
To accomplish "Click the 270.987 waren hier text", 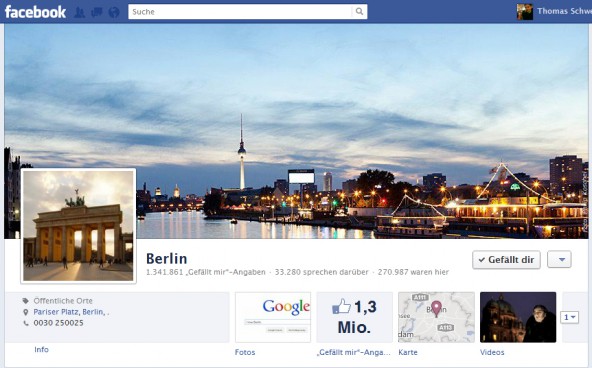I will (413, 272).
